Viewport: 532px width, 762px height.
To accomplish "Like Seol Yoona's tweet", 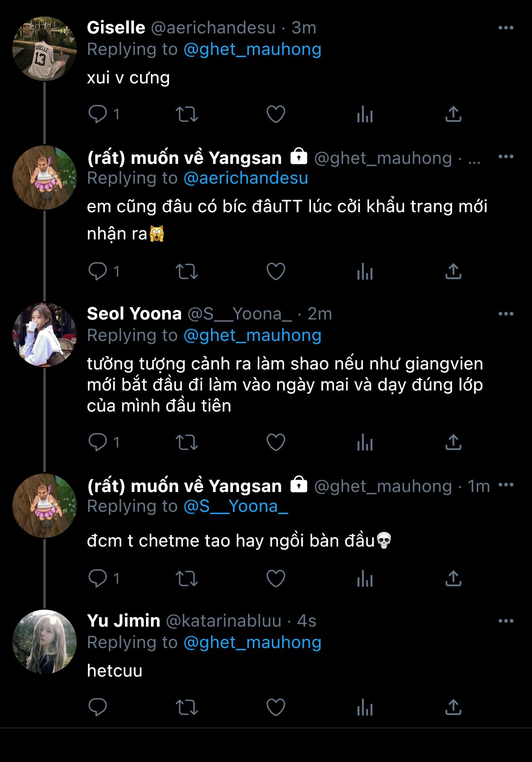I will (275, 443).
